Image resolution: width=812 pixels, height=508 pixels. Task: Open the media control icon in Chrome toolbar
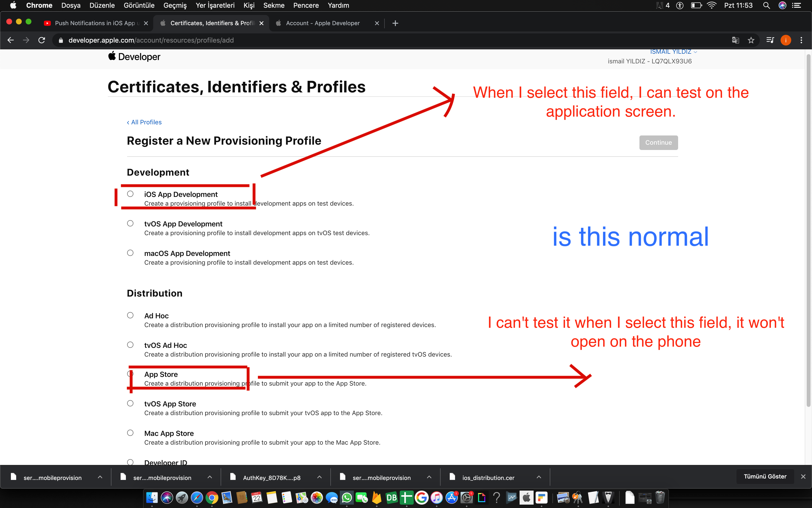click(x=770, y=40)
